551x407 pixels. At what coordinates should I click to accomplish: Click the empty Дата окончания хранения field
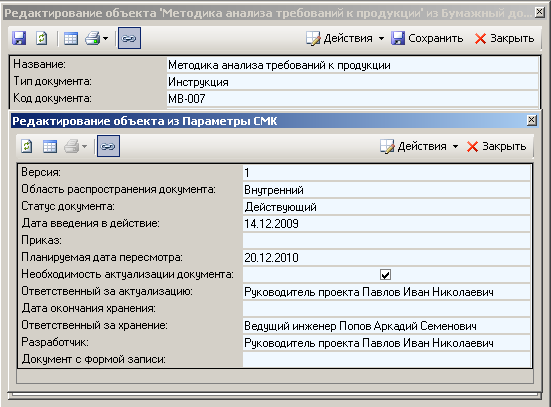click(x=387, y=309)
